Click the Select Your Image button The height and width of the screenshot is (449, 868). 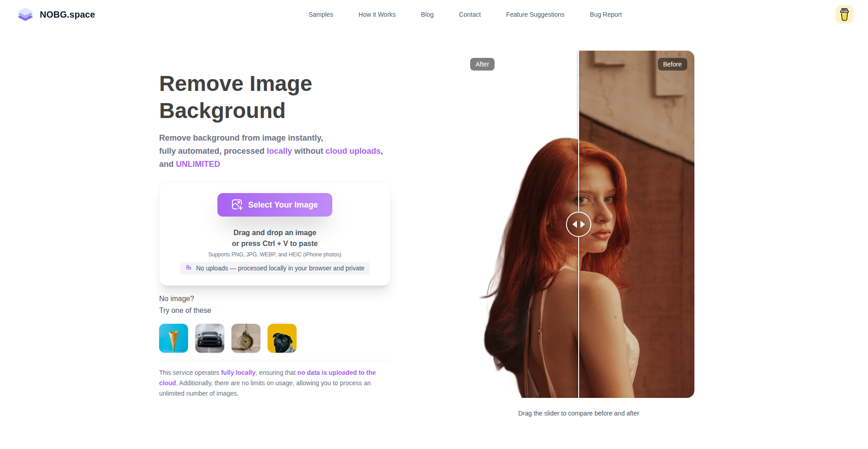point(275,205)
